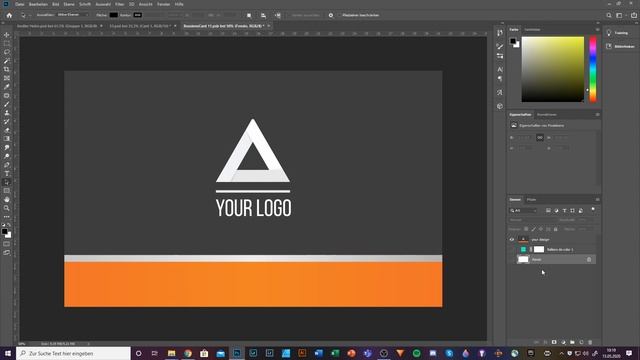Open the layer filter type dropdown
This screenshot has height=360, width=640.
tap(523, 211)
